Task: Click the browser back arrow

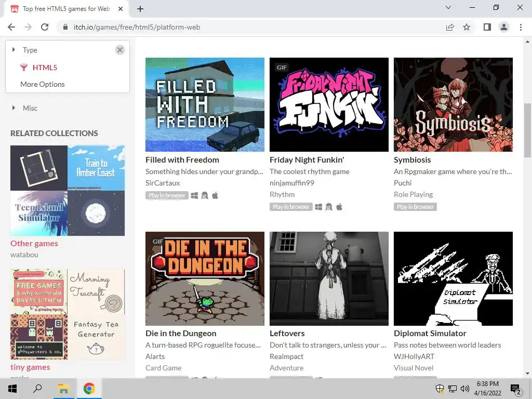Action: tap(11, 27)
